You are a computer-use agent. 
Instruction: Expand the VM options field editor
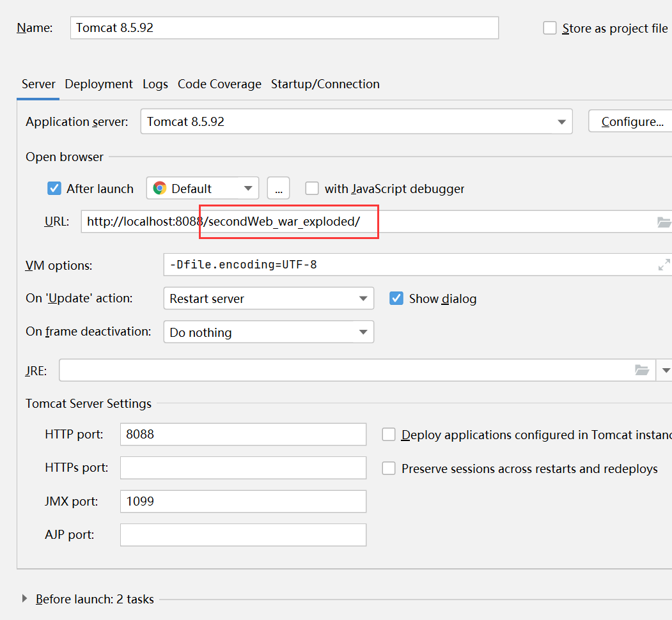pos(664,265)
